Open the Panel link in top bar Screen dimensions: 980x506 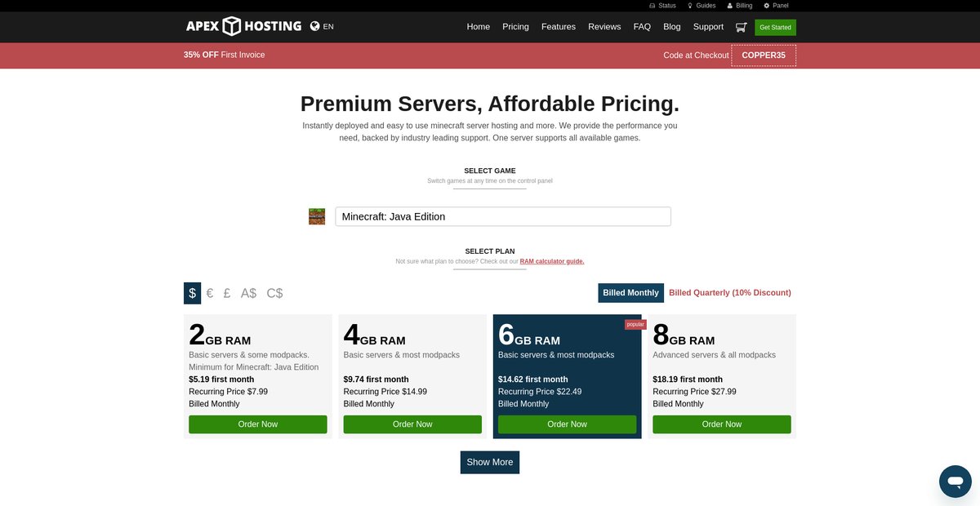pos(776,6)
